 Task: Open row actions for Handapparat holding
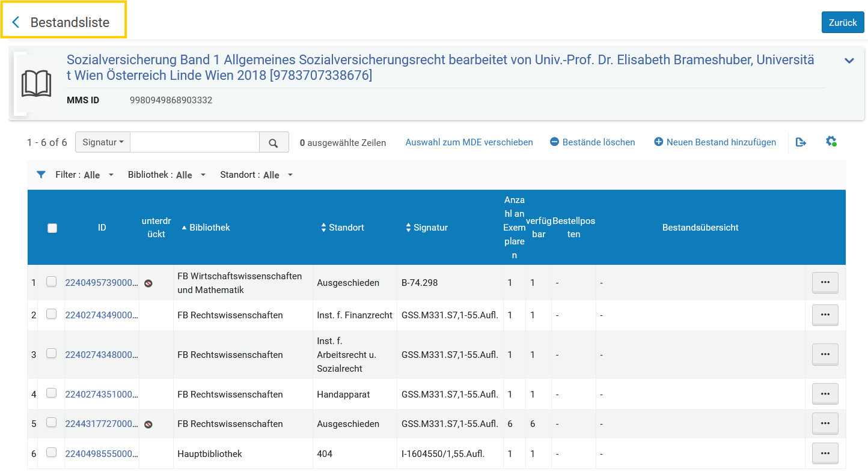point(825,394)
